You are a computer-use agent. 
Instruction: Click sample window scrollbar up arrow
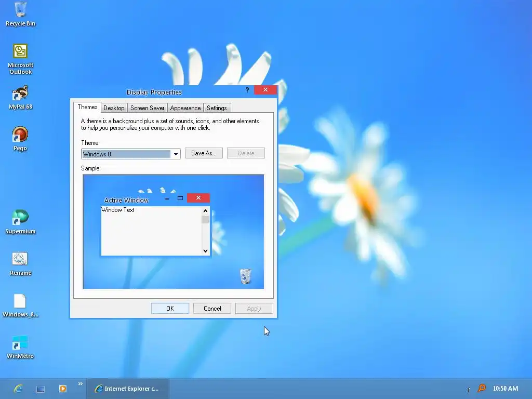click(205, 211)
